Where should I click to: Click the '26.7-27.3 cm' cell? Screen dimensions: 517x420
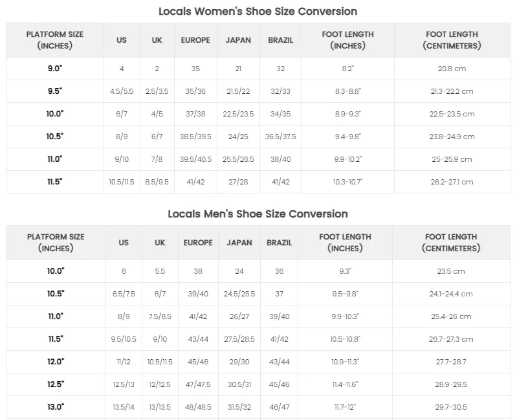[x=451, y=339]
